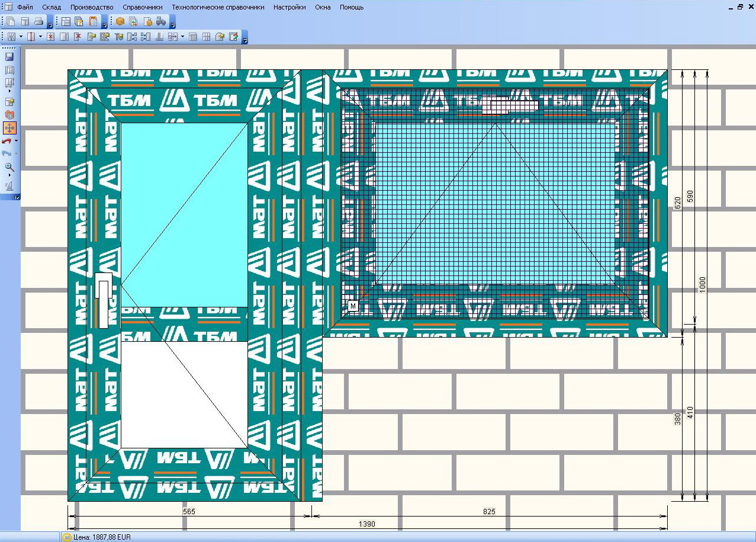The width and height of the screenshot is (756, 542).
Task: Expand the first toolbar overflow options arrow
Action: (50, 24)
